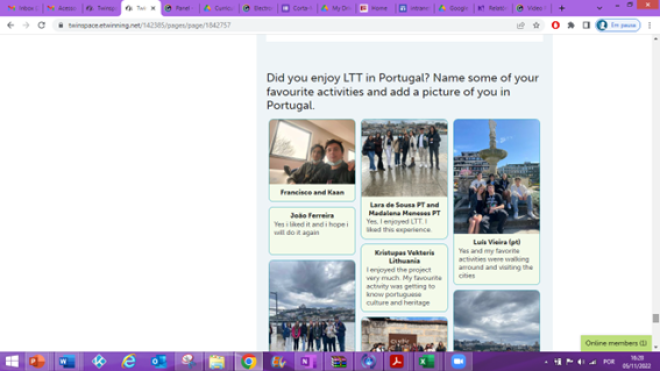This screenshot has width=660, height=371.
Task: Click the address bar URL field
Action: [x=286, y=25]
